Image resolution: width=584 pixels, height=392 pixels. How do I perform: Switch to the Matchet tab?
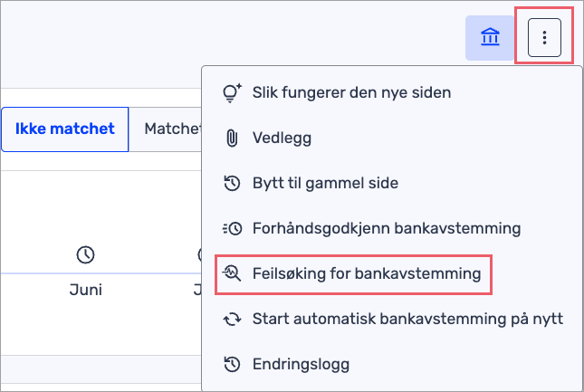(x=168, y=129)
